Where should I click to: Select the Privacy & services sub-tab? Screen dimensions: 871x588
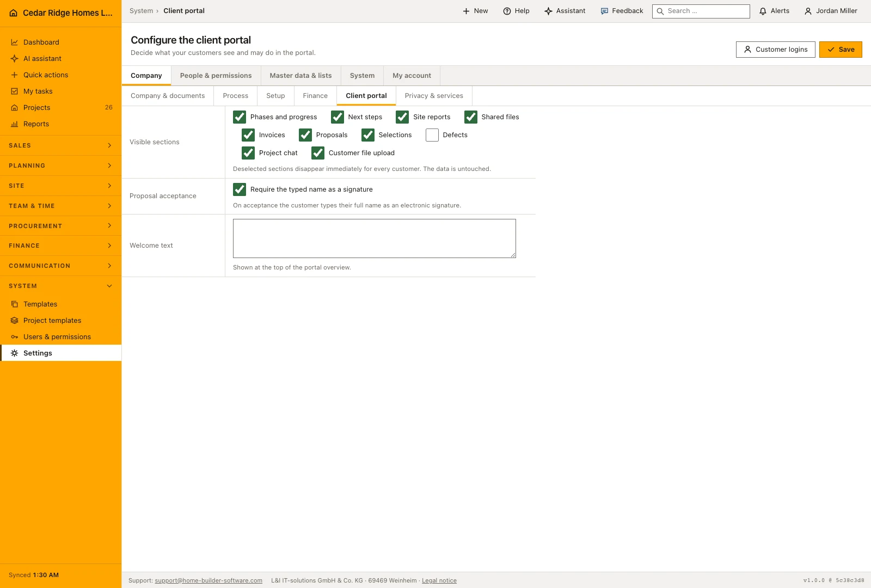coord(434,96)
